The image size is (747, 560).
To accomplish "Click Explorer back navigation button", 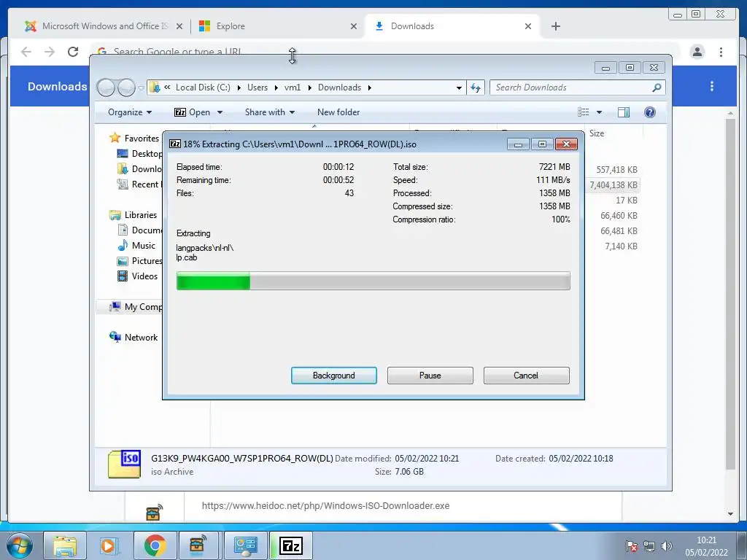I will tap(106, 87).
